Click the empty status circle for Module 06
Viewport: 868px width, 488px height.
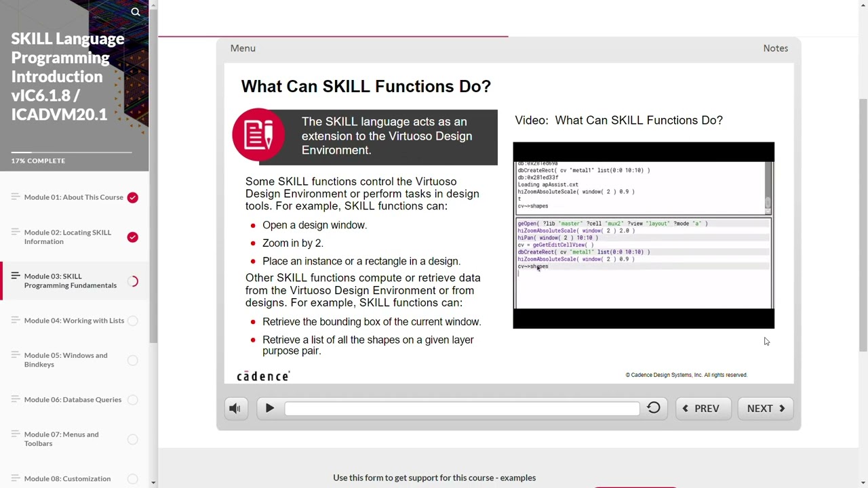click(x=133, y=400)
